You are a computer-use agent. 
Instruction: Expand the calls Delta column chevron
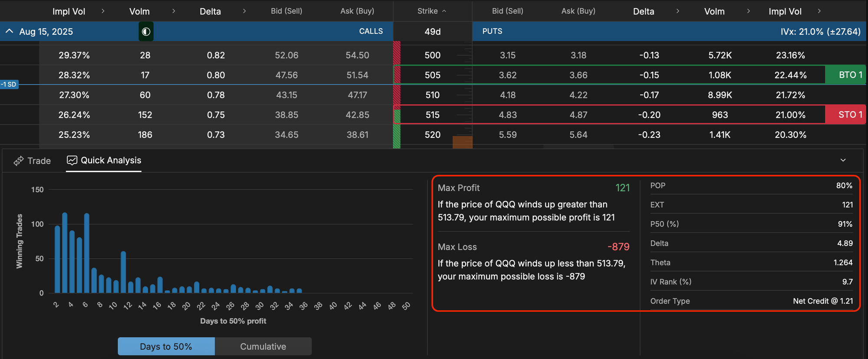tap(244, 11)
